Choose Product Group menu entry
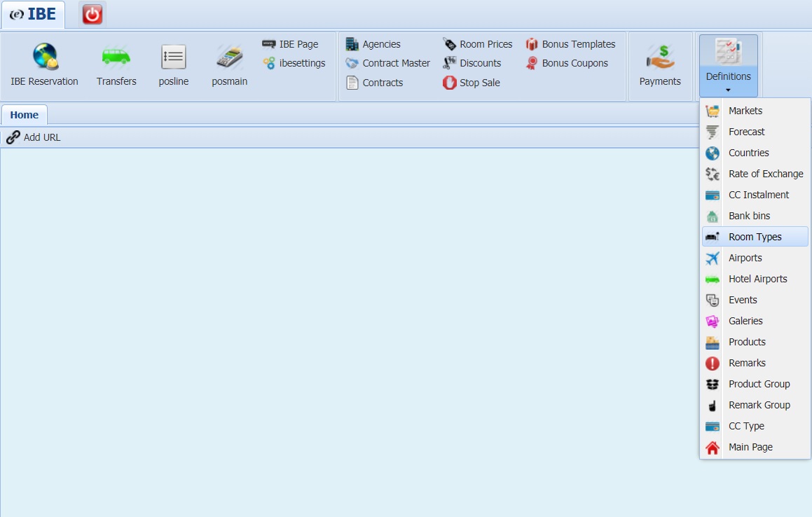Viewport: 812px width, 517px height. [x=755, y=384]
